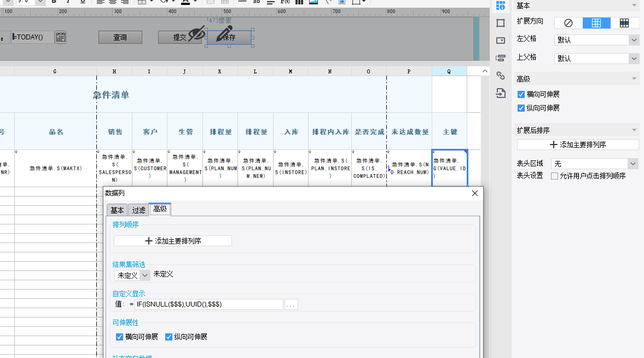The height and width of the screenshot is (358, 644).
Task: Collapse the 基本 section in right panel
Action: [634, 5]
